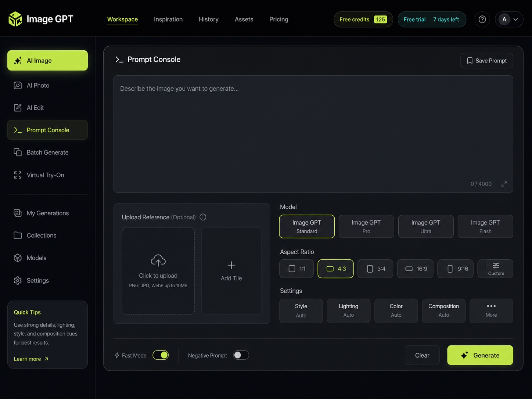Open the Style Auto setting dropdown
Screen dimensions: 532x399
(x=301, y=311)
